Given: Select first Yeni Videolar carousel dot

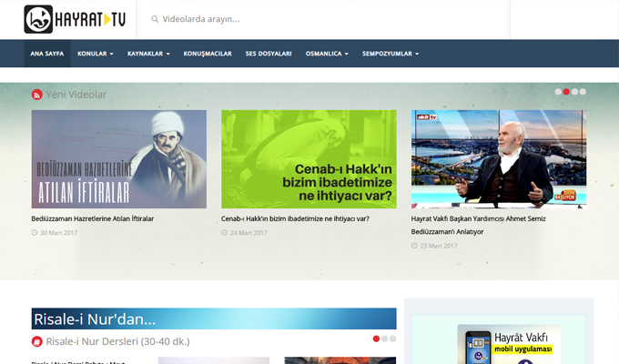Looking at the screenshot, I should pyautogui.click(x=558, y=92).
